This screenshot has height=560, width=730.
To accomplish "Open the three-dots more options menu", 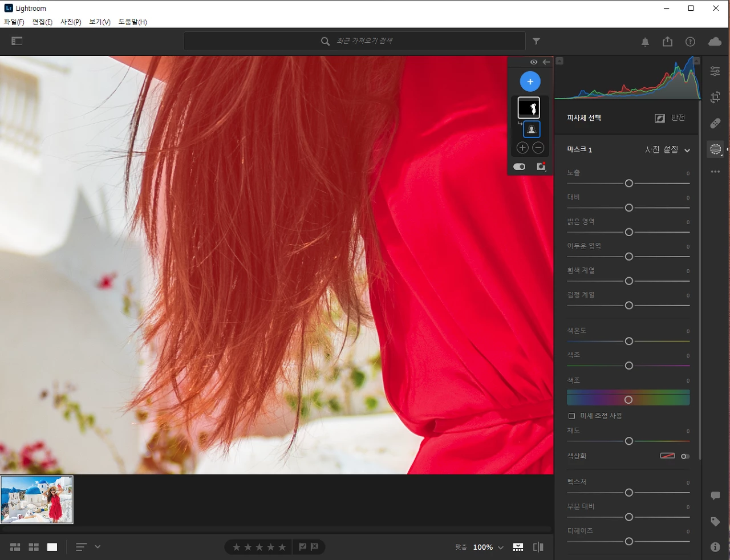I will pyautogui.click(x=715, y=172).
